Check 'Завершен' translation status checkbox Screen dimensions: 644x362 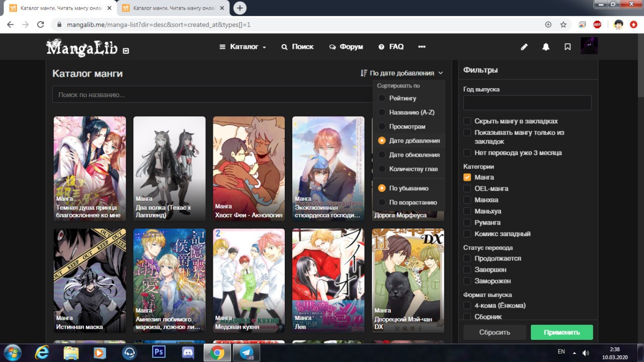coord(467,270)
